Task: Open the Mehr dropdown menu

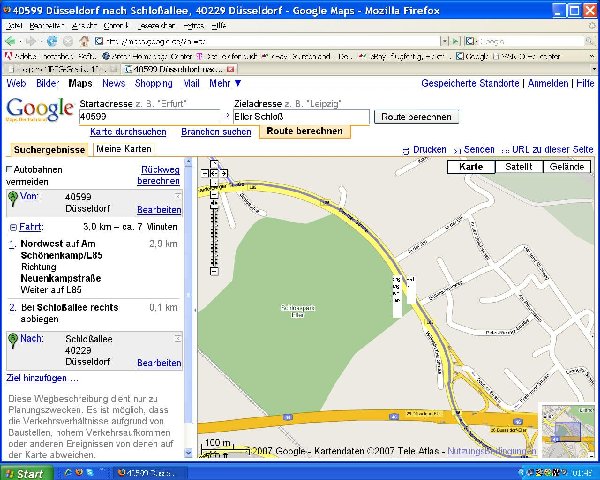Action: click(225, 84)
